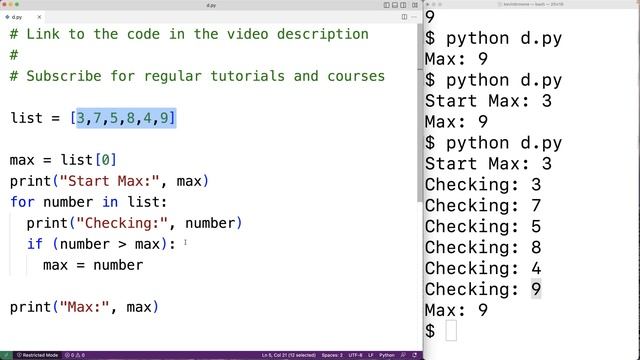Click the 'max = number' line
The height and width of the screenshot is (360, 640).
93,265
